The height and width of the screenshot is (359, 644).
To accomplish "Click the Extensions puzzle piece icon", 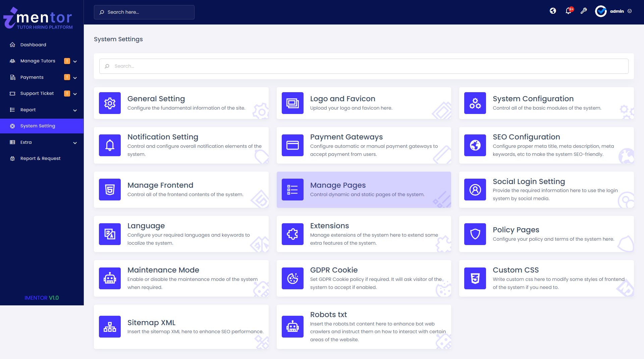I will (292, 234).
